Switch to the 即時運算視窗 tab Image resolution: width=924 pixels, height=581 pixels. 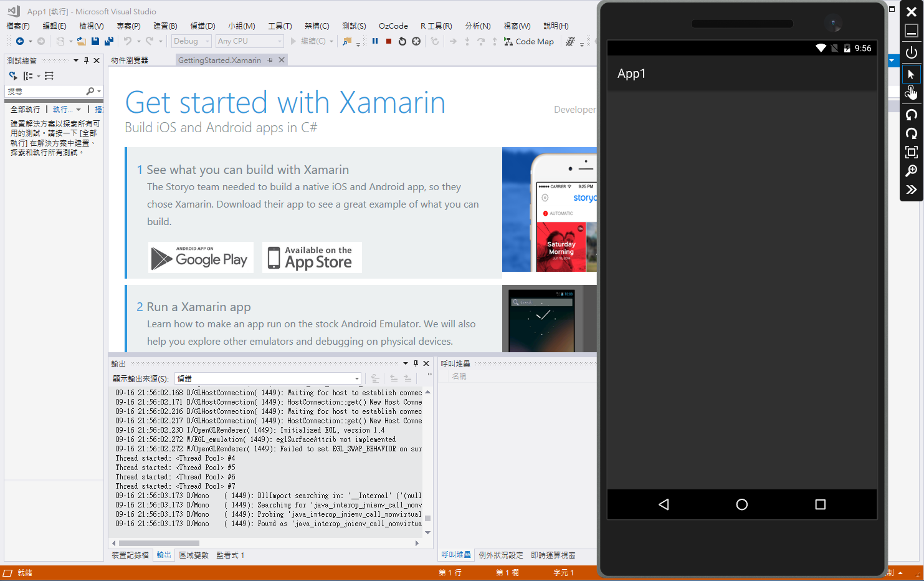click(553, 555)
